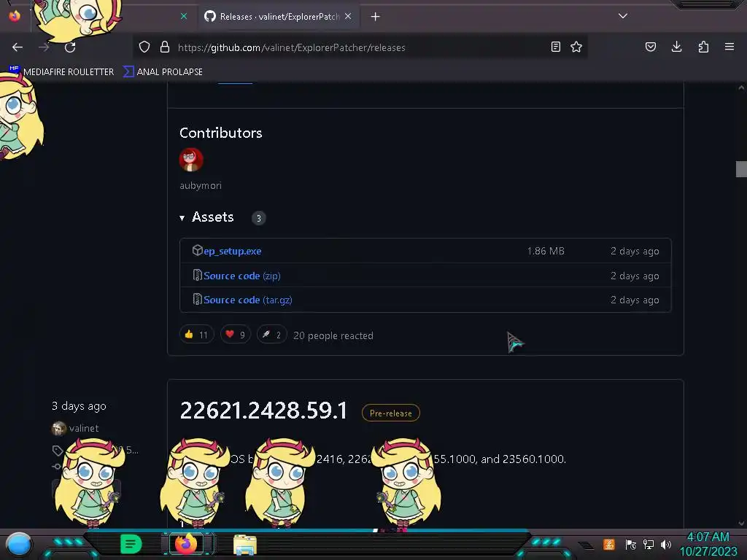Screen dimensions: 747x560
Task: Expand the list all tabs chevron
Action: (623, 16)
